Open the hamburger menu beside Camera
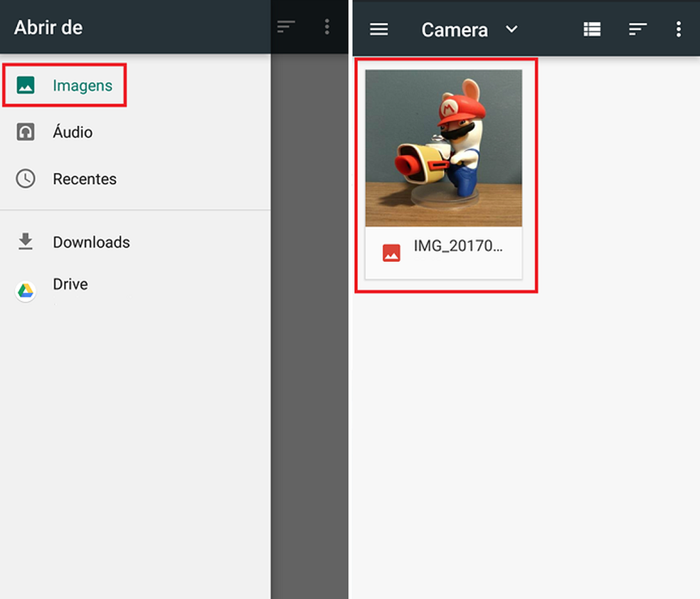The image size is (700, 599). coord(379,29)
